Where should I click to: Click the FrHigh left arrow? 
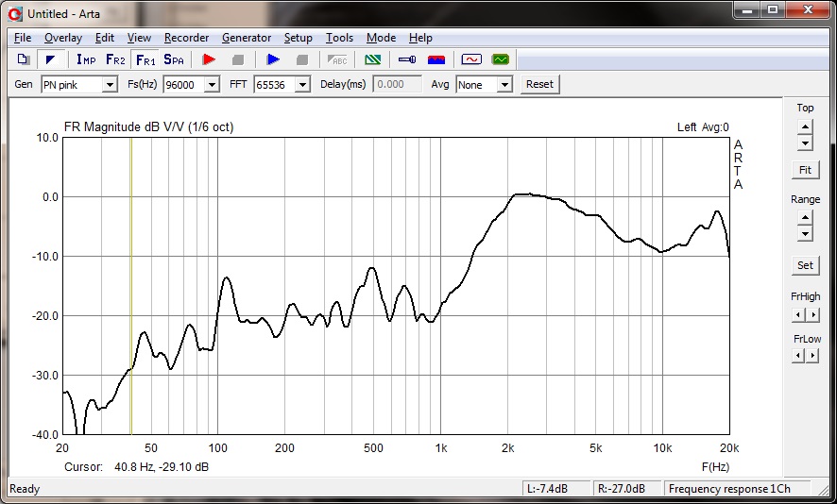point(798,314)
